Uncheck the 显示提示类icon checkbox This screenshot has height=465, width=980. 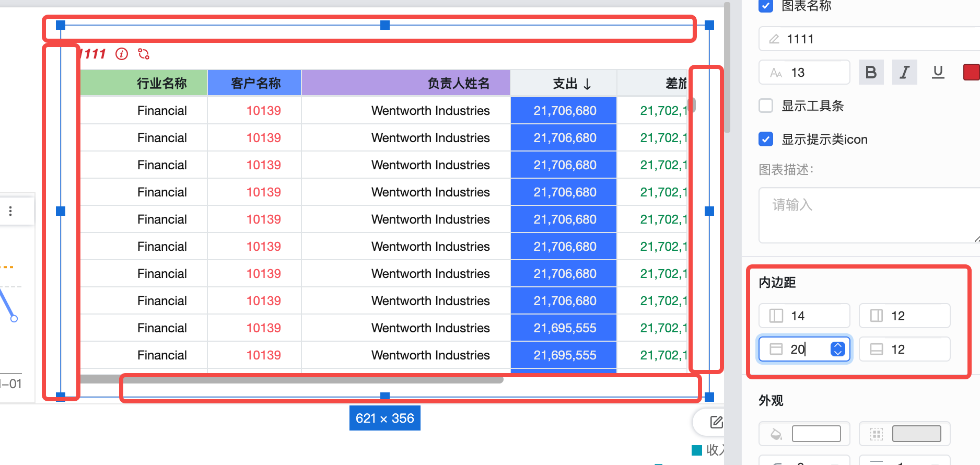[x=766, y=139]
